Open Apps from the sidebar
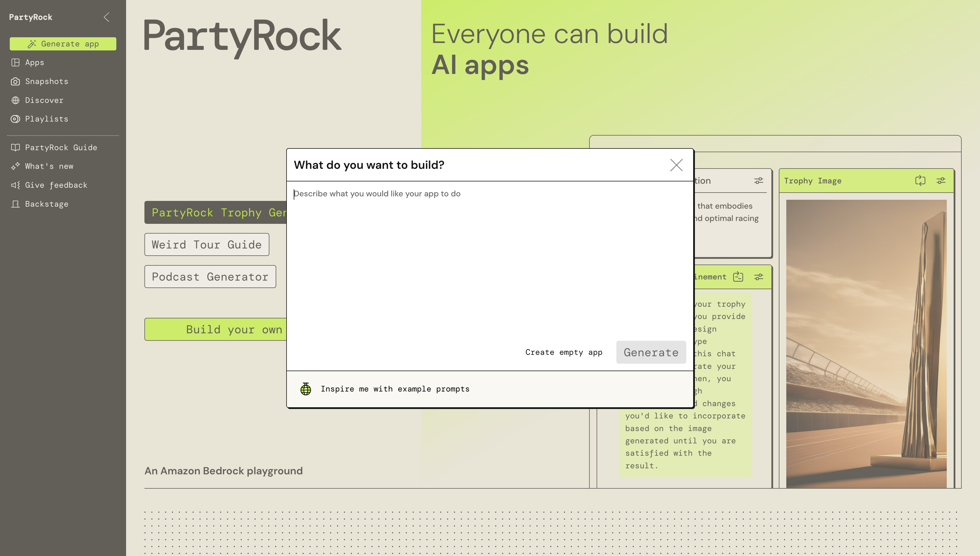The image size is (980, 556). 34,63
